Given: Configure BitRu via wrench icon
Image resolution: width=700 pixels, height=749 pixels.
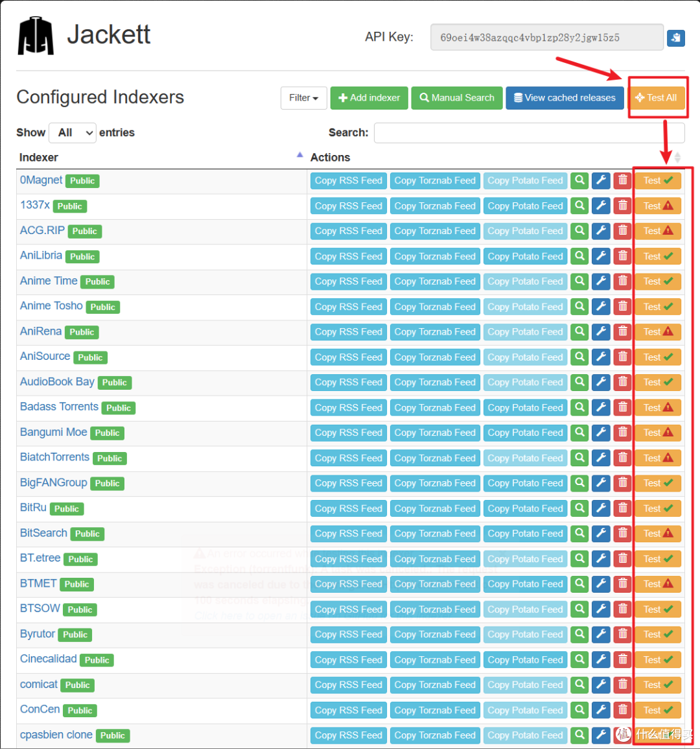Looking at the screenshot, I should coord(601,508).
